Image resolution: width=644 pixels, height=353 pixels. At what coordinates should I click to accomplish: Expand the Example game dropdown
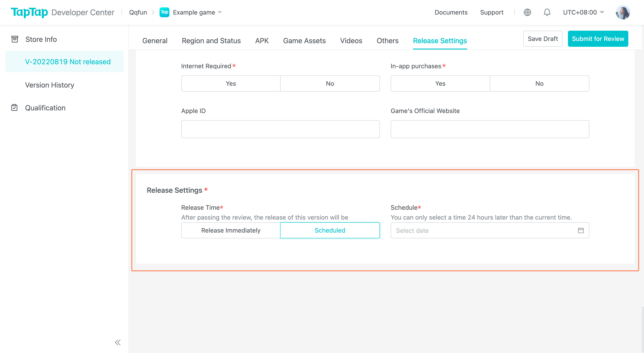point(220,12)
